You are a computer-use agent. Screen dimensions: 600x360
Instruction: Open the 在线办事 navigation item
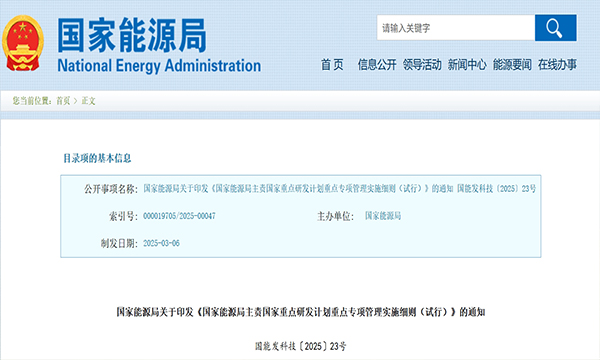[558, 65]
